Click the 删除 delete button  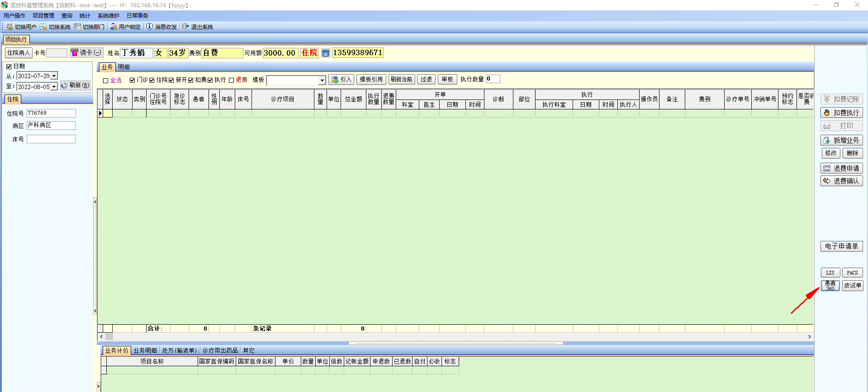[x=853, y=153]
